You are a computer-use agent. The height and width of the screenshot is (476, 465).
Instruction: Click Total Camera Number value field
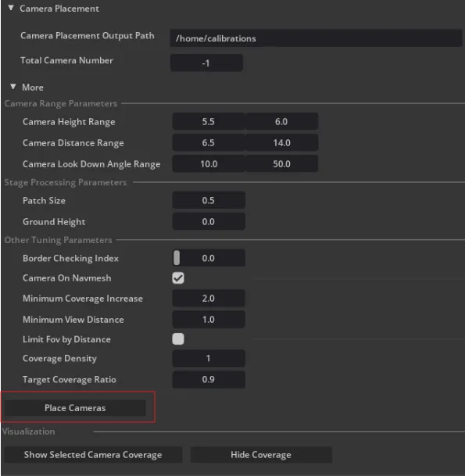point(206,63)
